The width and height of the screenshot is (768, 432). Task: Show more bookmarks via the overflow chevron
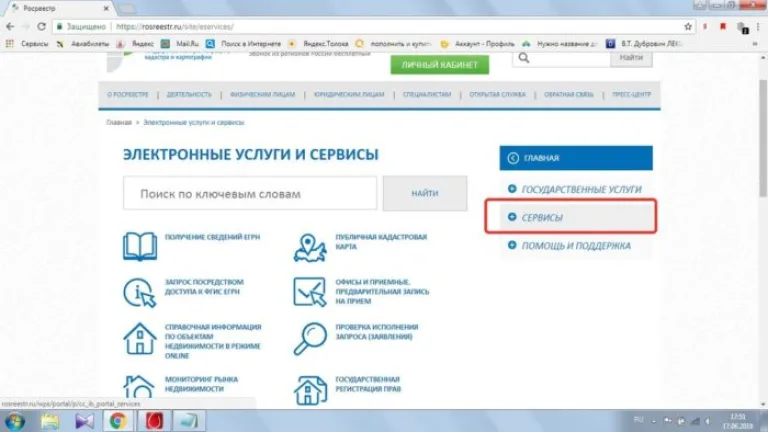pyautogui.click(x=755, y=44)
